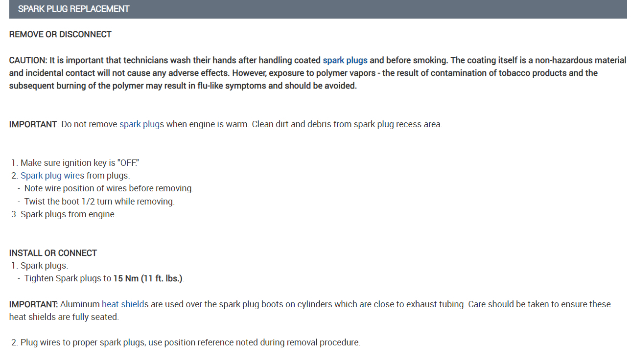Follow the blue "heat shields" link after "Aluminum"
The image size is (631, 364).
pyautogui.click(x=125, y=304)
